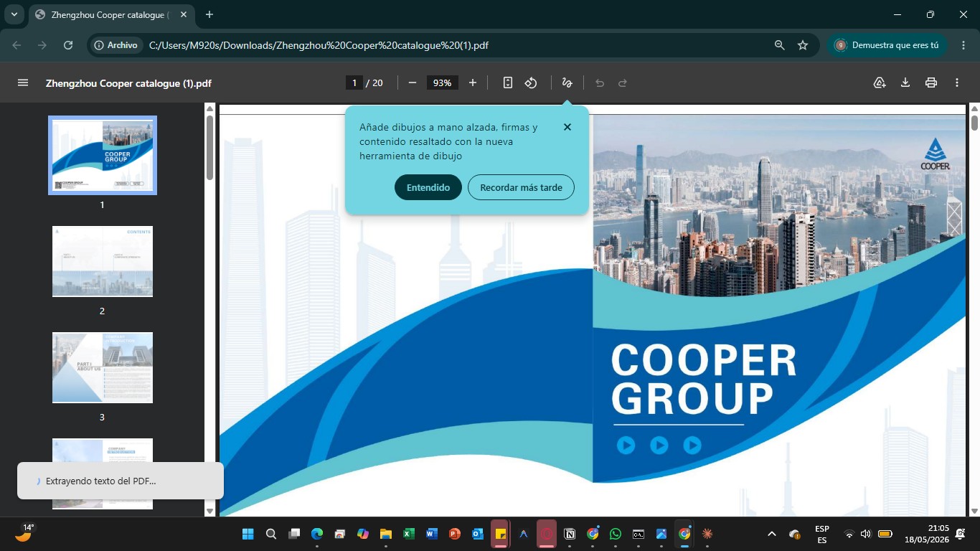This screenshot has height=551, width=980.
Task: Click the thumbnail sidebar scrollbar
Action: click(x=209, y=147)
